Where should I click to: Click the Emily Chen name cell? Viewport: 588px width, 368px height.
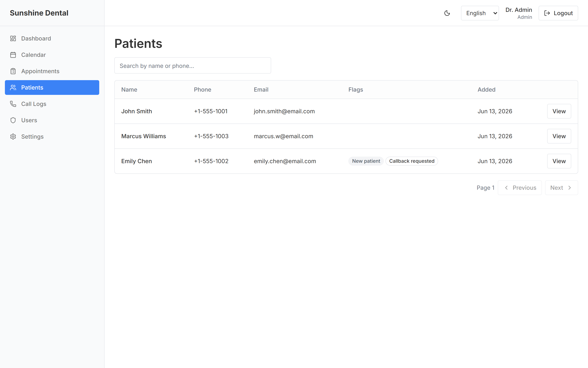[137, 161]
